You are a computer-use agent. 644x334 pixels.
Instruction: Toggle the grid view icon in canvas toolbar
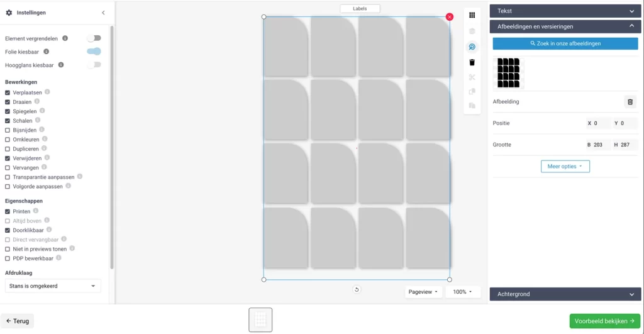point(472,15)
